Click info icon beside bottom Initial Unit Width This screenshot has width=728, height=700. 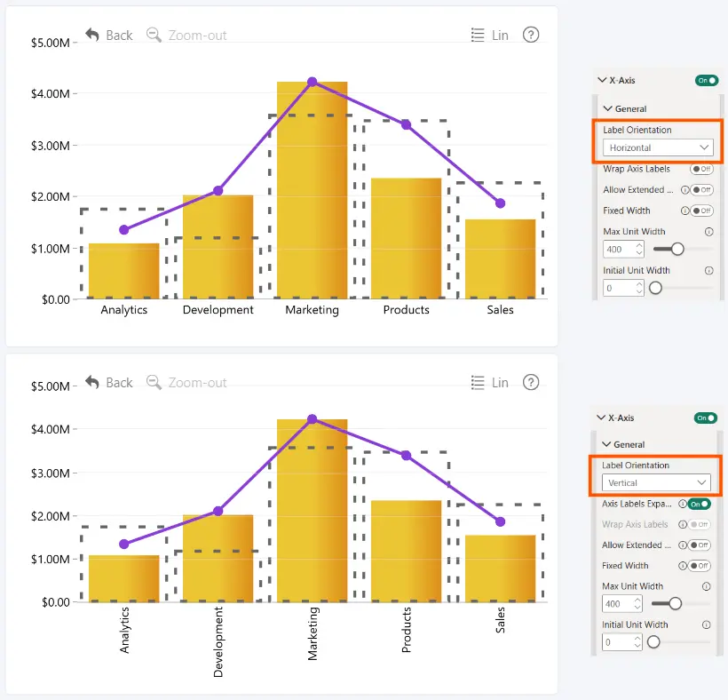pos(706,624)
